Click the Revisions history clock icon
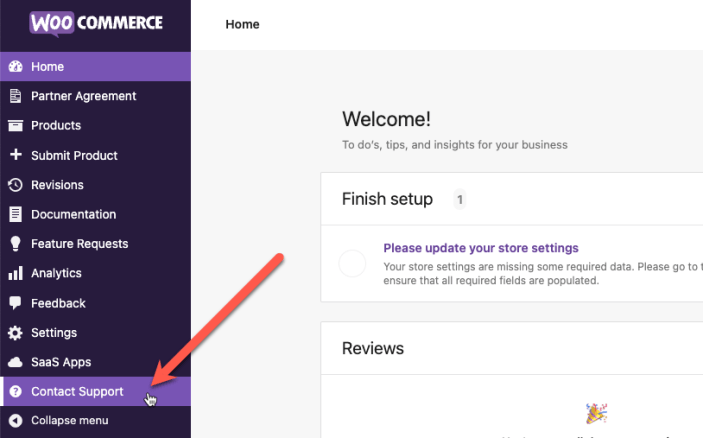The width and height of the screenshot is (703, 438). 16,185
